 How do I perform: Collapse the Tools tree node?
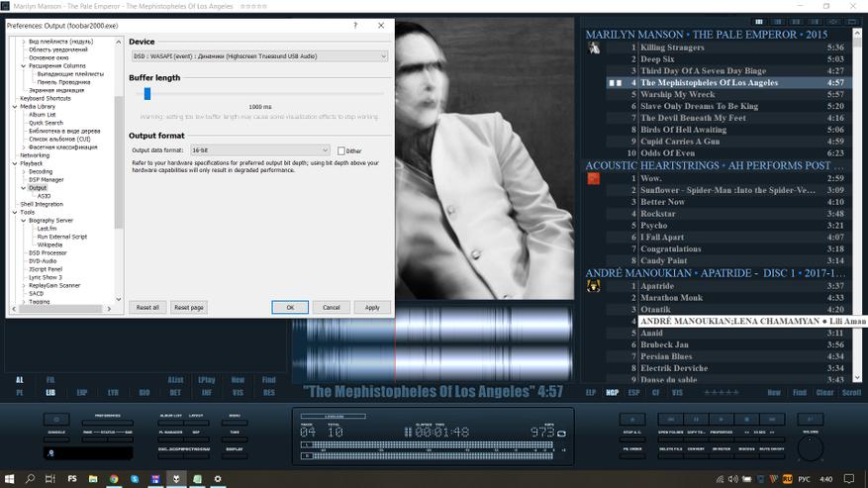tap(15, 212)
